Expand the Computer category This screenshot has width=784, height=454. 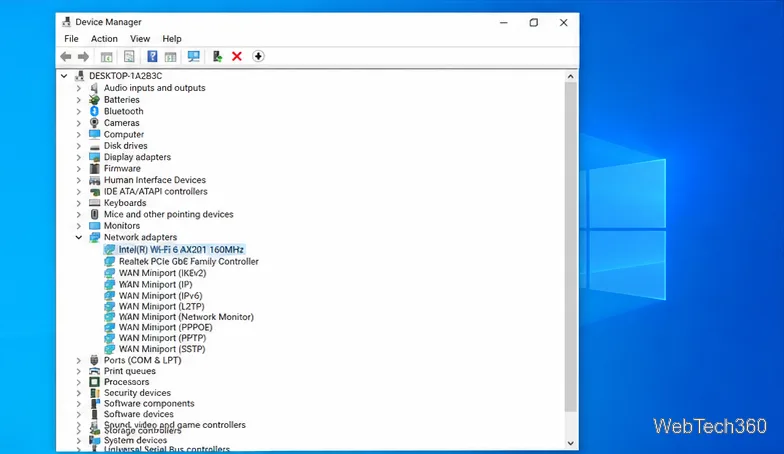click(x=78, y=134)
